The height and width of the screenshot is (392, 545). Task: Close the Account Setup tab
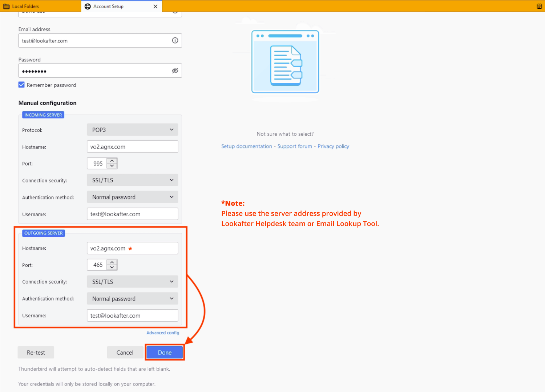click(156, 7)
